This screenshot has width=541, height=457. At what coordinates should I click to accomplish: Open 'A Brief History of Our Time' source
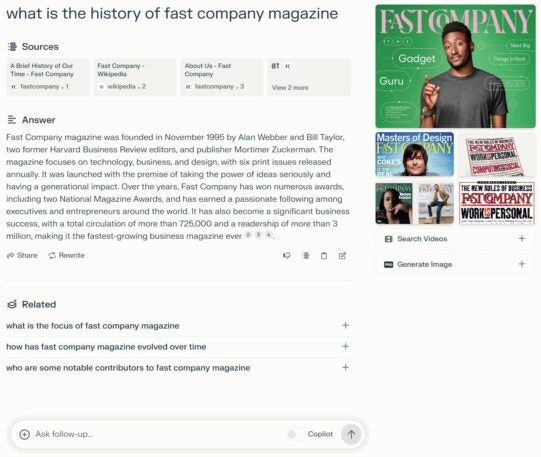(x=48, y=77)
